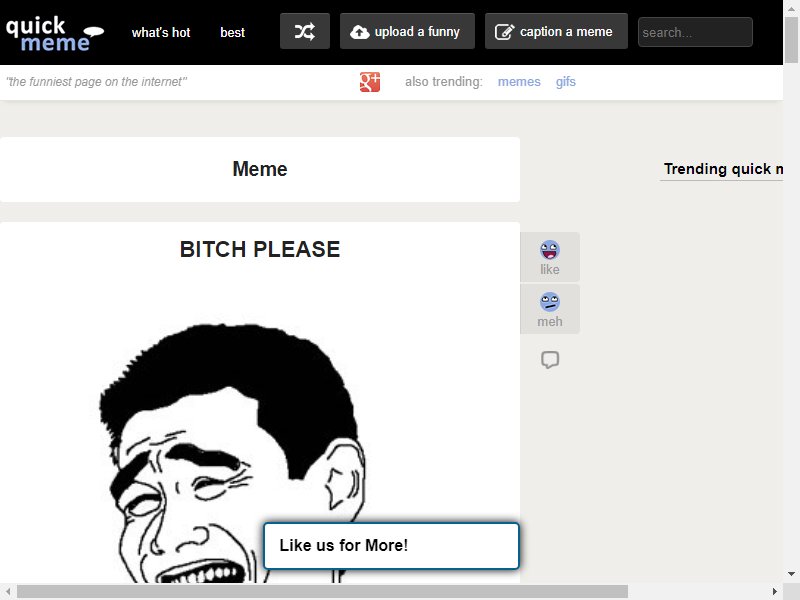Rate the meme as meh
800x600 pixels.
pyautogui.click(x=549, y=309)
